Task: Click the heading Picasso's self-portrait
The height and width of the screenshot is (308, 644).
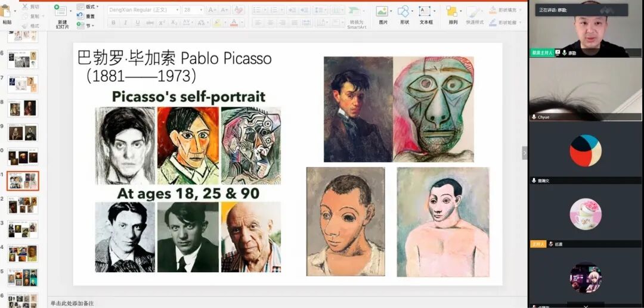Action: [x=188, y=97]
